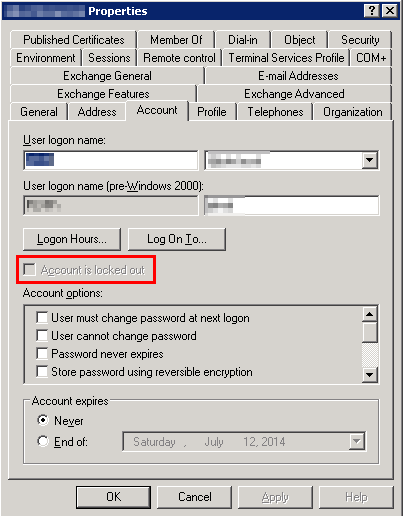Click the account options scrollbar thumb
This screenshot has width=403, height=517.
[370, 332]
